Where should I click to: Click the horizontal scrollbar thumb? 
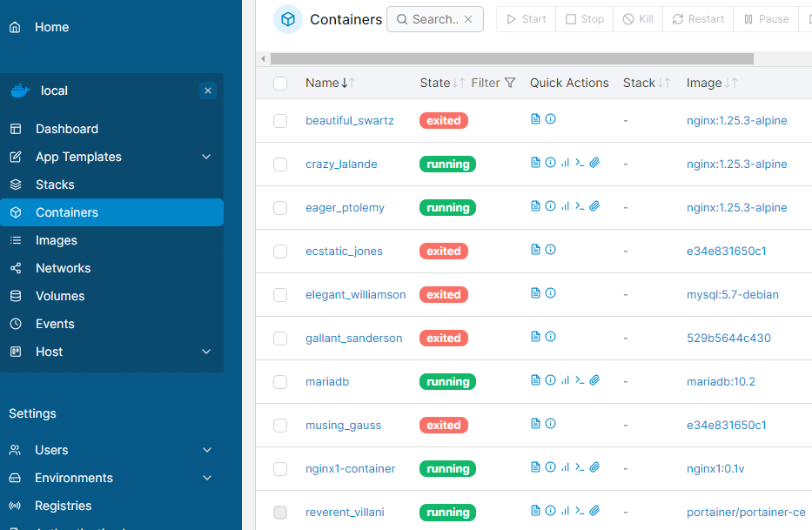pyautogui.click(x=512, y=58)
